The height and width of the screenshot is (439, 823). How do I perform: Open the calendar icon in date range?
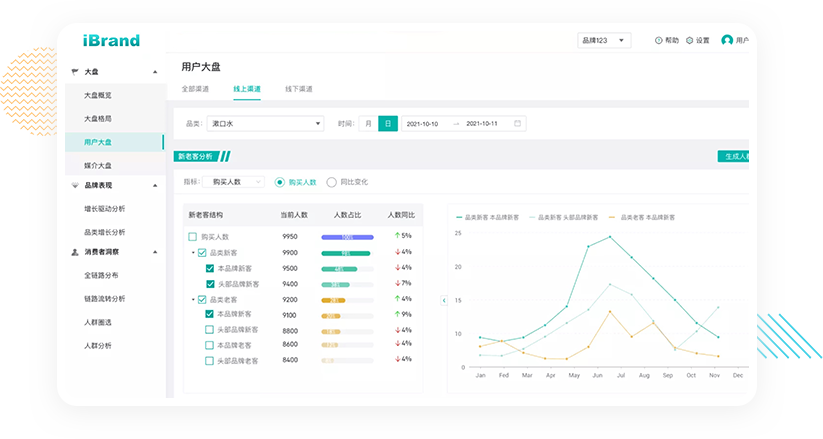pyautogui.click(x=518, y=123)
